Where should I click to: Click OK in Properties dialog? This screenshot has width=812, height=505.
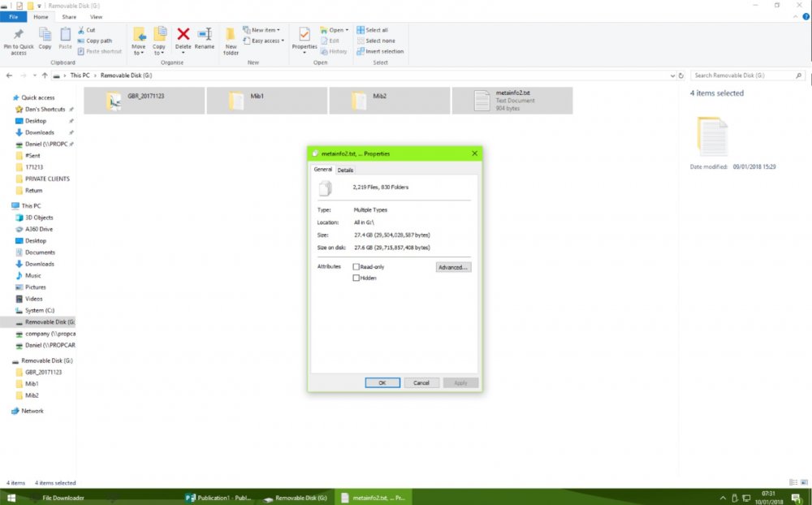coord(382,382)
